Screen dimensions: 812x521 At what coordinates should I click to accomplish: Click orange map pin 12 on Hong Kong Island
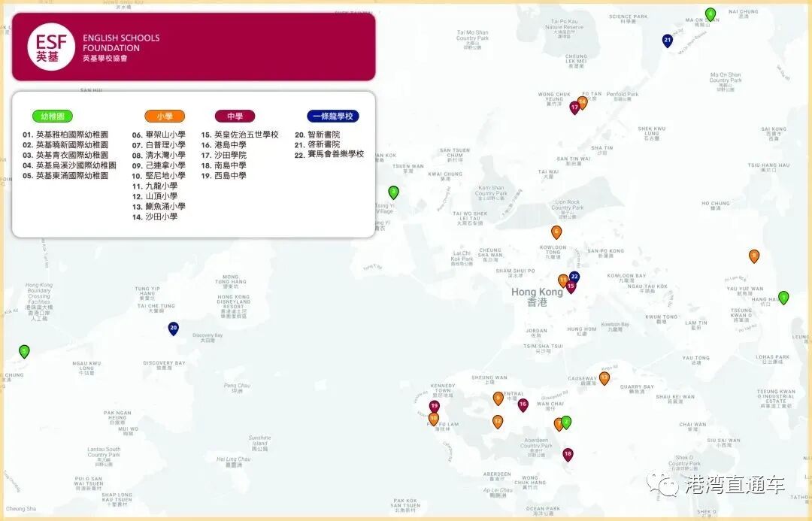point(498,422)
